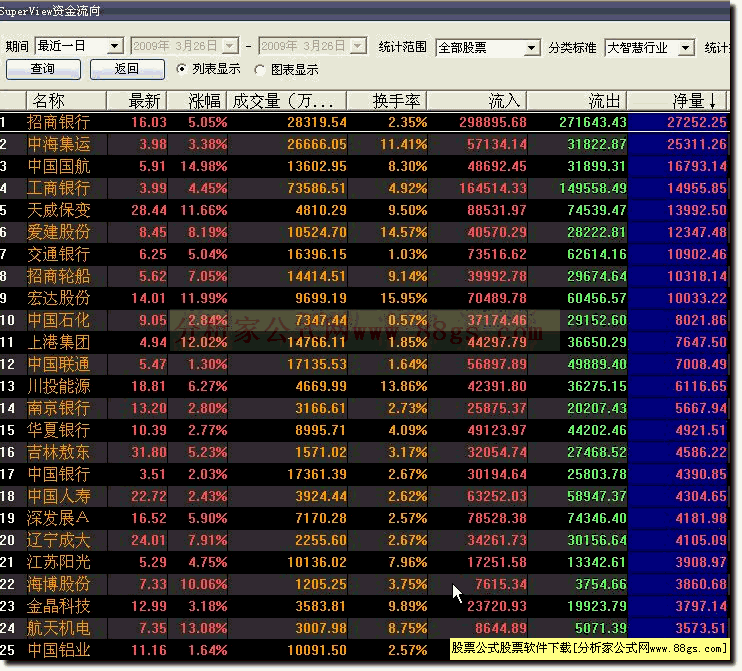
Task: Sort by the 成交量 column header
Action: click(287, 101)
